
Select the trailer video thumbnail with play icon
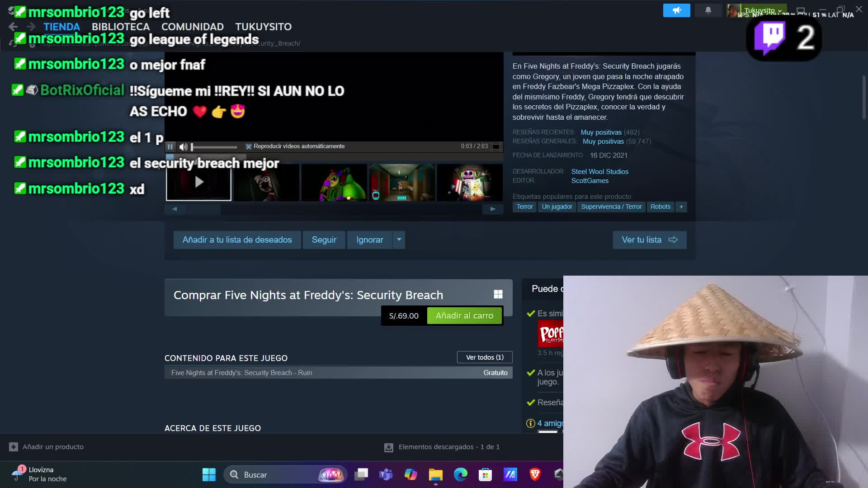point(198,182)
